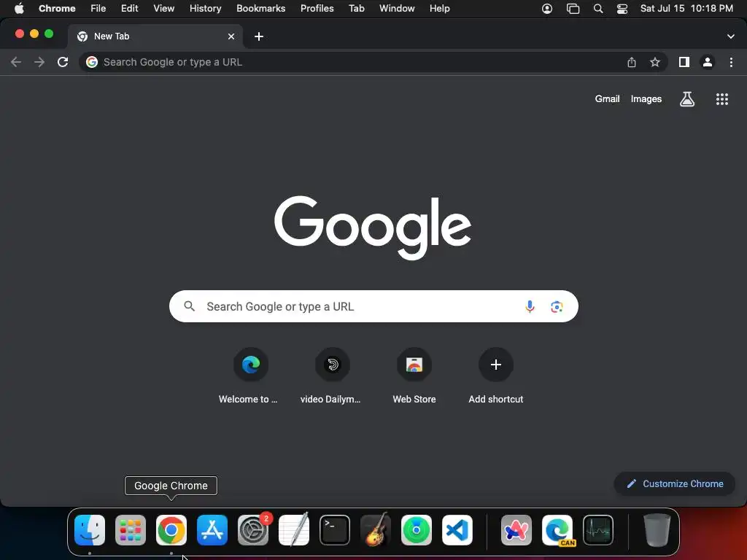Open the Help menu
Viewport: 747px width, 560px height.
pyautogui.click(x=440, y=9)
